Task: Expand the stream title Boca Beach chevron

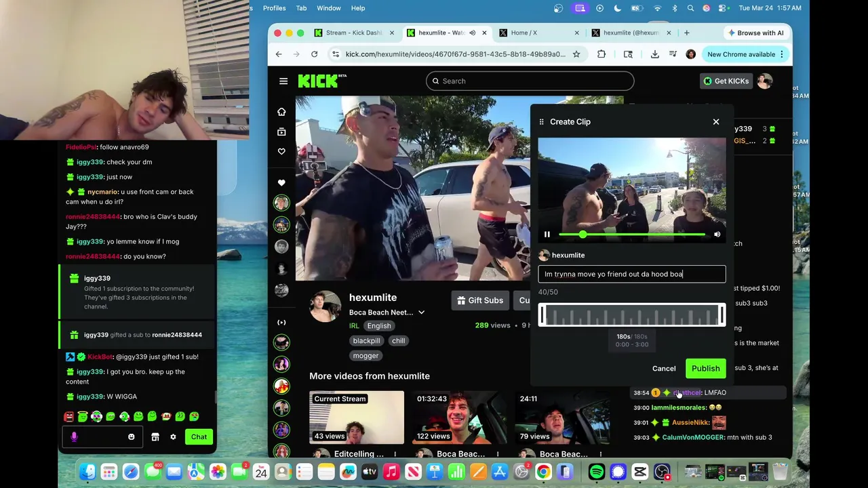Action: click(421, 312)
